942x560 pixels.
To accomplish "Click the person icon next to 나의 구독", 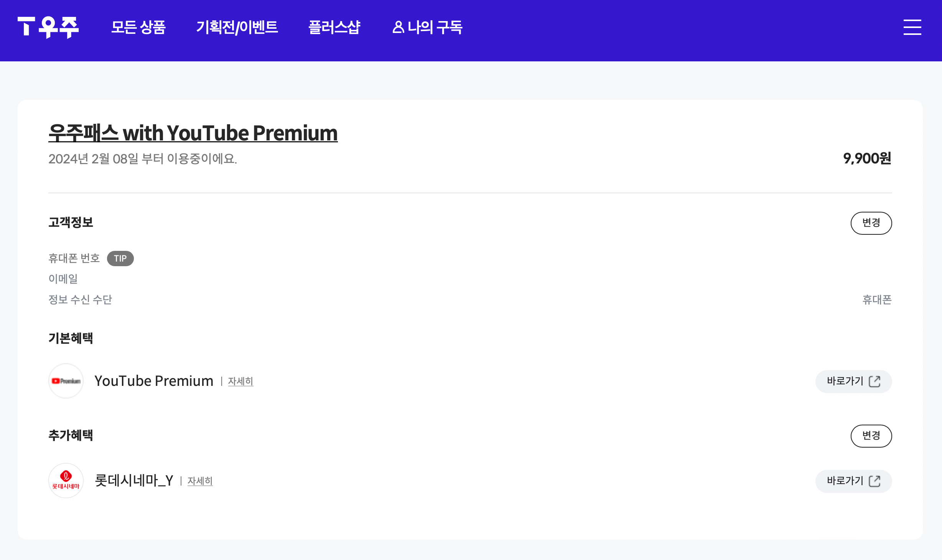I will coord(398,27).
